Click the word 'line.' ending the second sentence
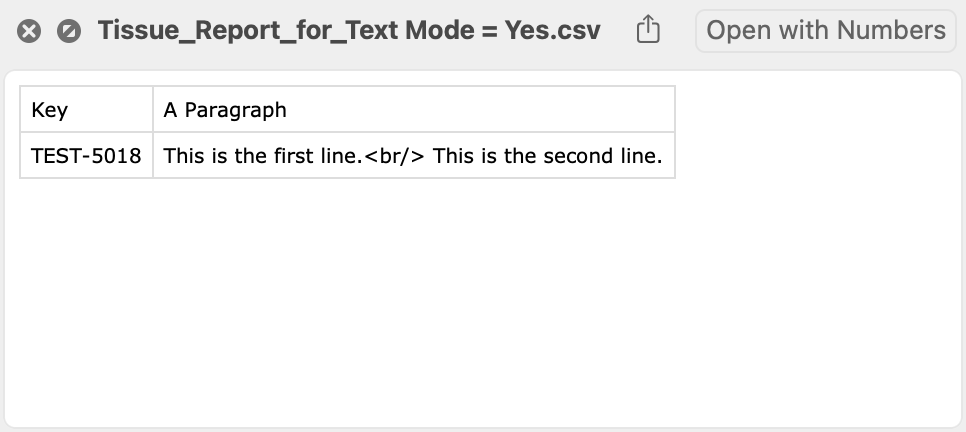The width and height of the screenshot is (966, 432). point(639,156)
